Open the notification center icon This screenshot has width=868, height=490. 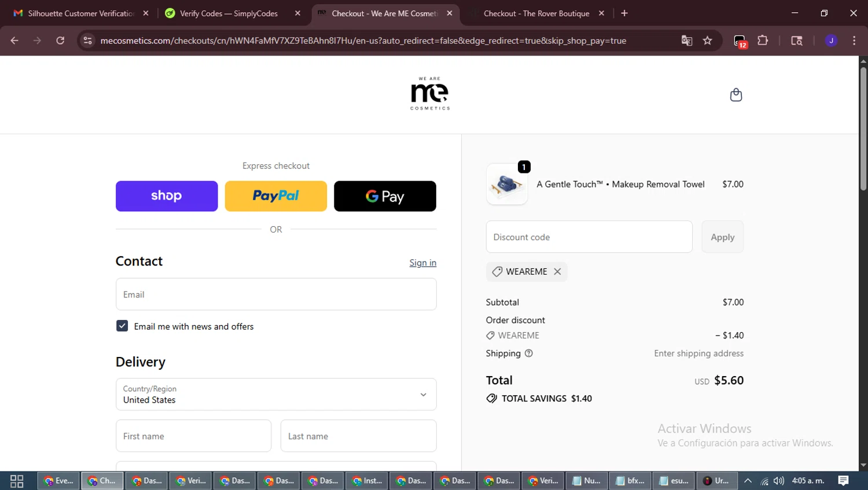pos(844,481)
